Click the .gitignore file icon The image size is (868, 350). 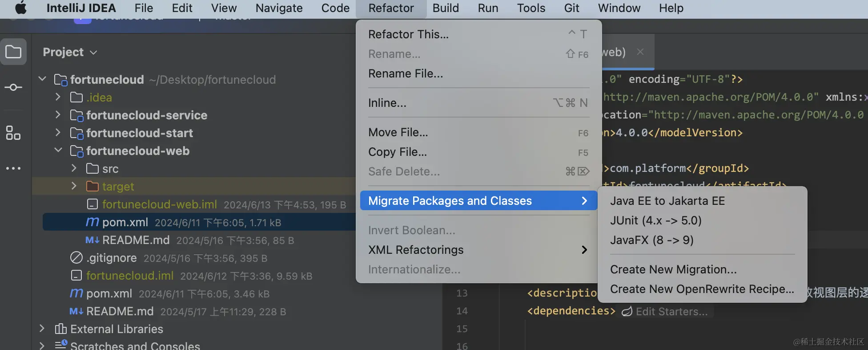(76, 258)
